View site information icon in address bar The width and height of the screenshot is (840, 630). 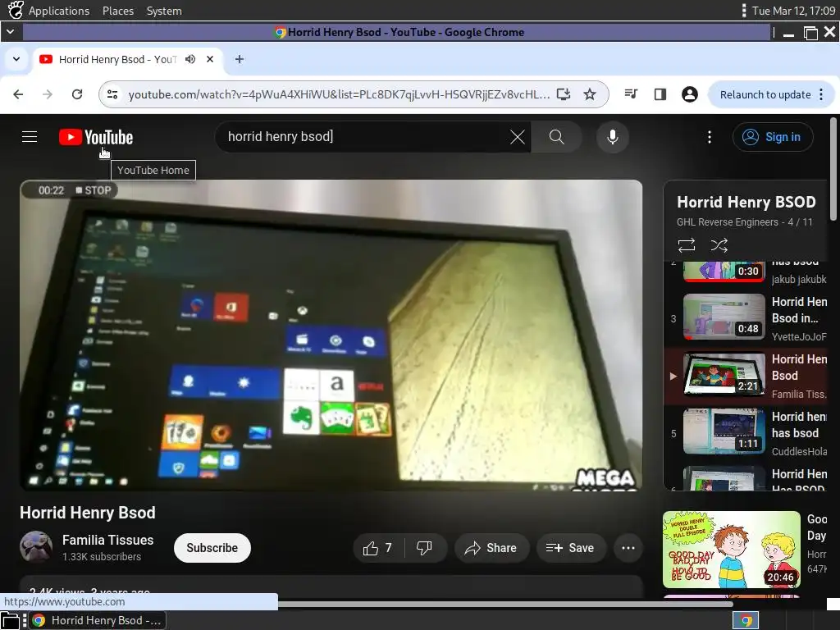[x=112, y=94]
